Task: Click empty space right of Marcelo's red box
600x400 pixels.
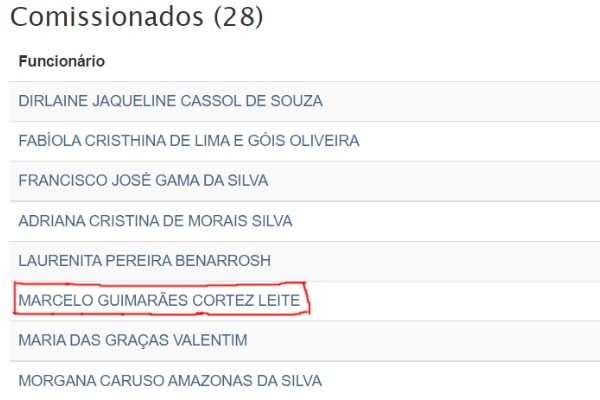Action: (452, 301)
